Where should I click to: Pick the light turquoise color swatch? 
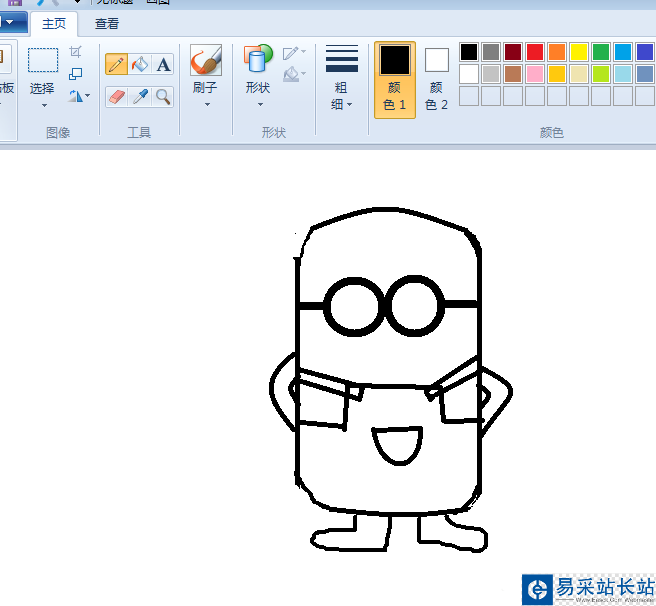[623, 74]
